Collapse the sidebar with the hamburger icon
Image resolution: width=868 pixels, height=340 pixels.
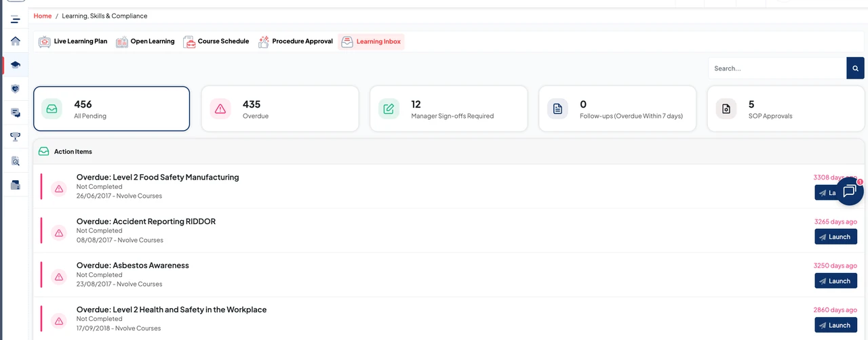pyautogui.click(x=15, y=19)
